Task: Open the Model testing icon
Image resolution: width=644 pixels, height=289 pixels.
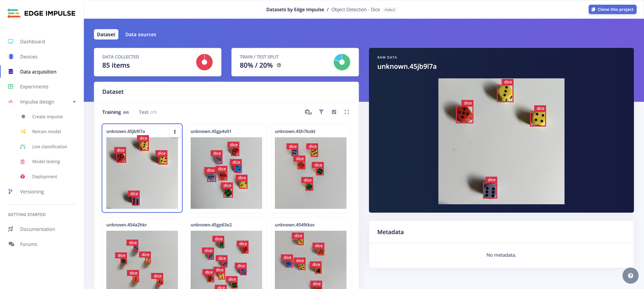Action: 23,162
